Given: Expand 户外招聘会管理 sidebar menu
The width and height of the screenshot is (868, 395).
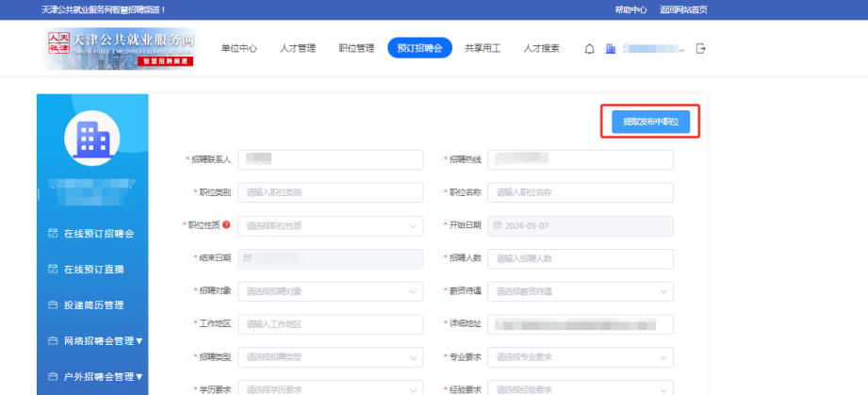Looking at the screenshot, I should coord(139,377).
